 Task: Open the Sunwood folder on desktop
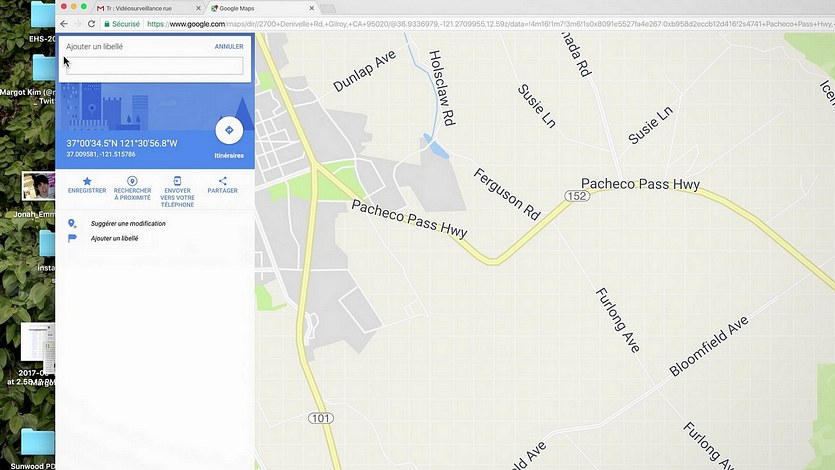click(x=36, y=443)
